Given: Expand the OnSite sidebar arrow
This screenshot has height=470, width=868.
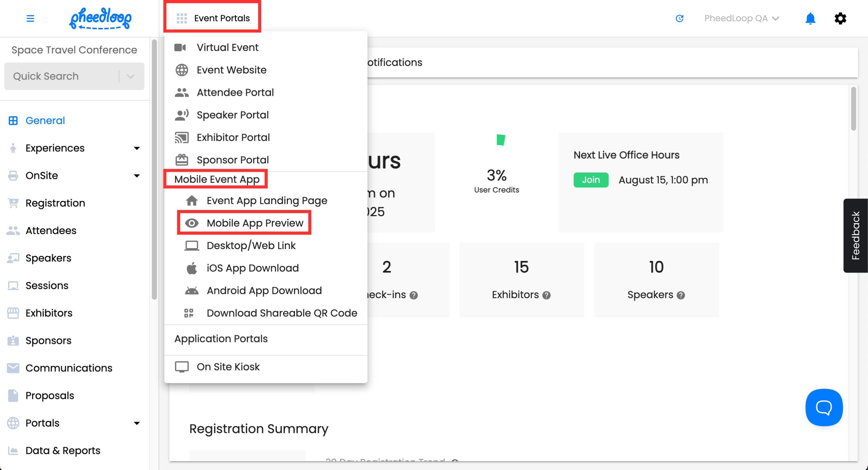Looking at the screenshot, I should pyautogui.click(x=137, y=176).
